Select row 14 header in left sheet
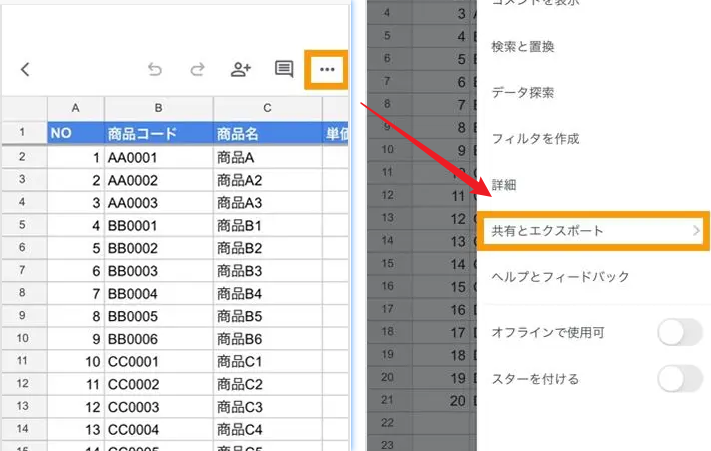711x451 pixels. coord(22,429)
